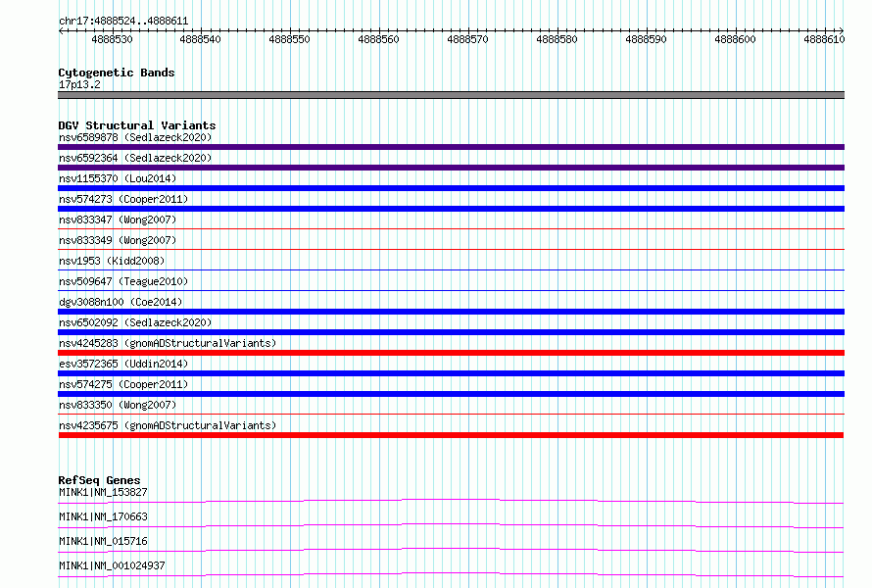Click the magenta line of MINK1|NM_001024937
The width and height of the screenshot is (872, 588).
[451, 573]
